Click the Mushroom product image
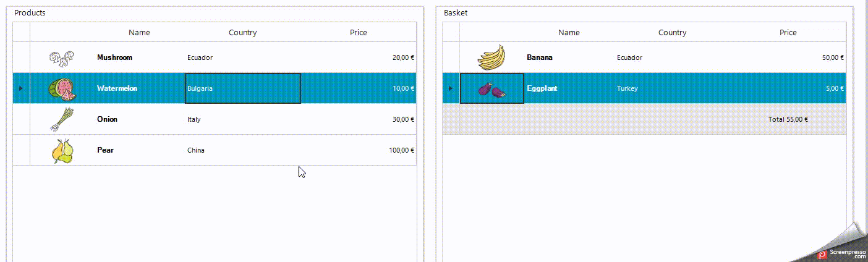The width and height of the screenshot is (868, 262). [62, 58]
